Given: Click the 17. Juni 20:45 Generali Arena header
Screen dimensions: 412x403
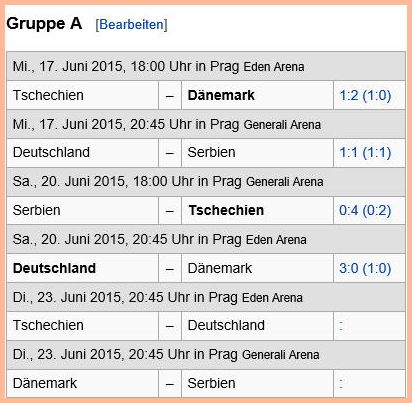Looking at the screenshot, I should (x=206, y=124).
